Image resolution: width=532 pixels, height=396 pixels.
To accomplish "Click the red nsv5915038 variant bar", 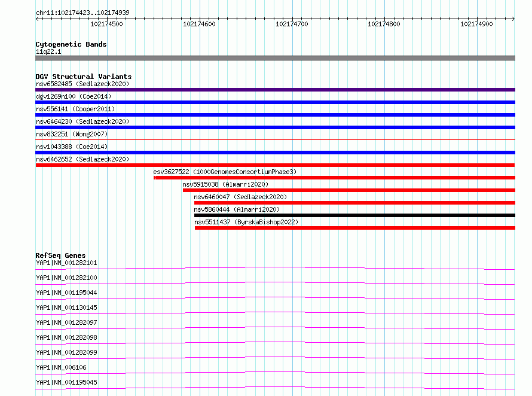I will [349, 190].
